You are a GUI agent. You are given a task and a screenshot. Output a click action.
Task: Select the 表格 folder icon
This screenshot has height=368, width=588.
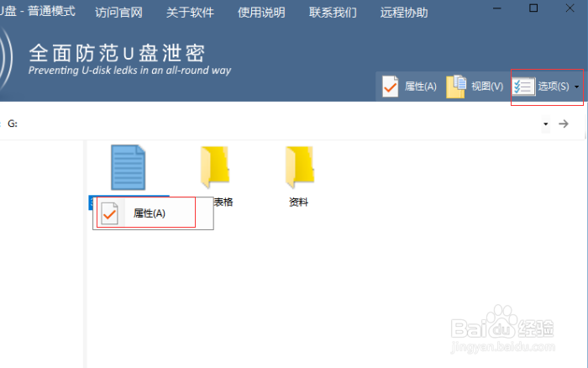tap(215, 167)
